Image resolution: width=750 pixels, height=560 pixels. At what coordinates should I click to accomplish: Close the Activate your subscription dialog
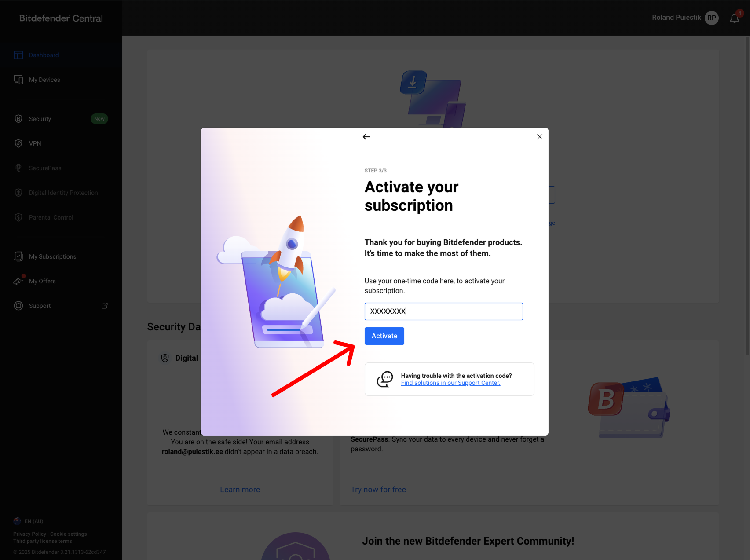(540, 137)
